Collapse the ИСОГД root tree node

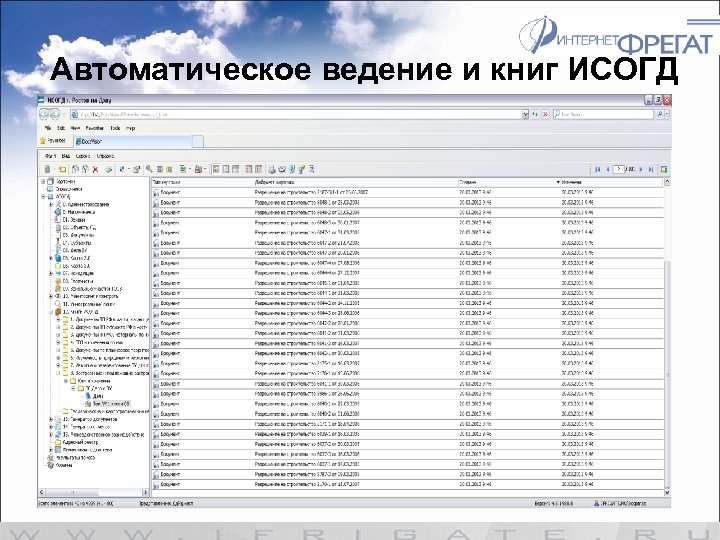coord(43,197)
